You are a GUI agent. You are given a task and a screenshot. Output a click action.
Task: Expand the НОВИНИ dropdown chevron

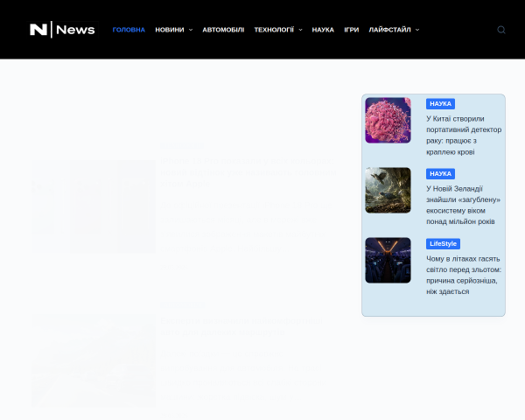191,30
